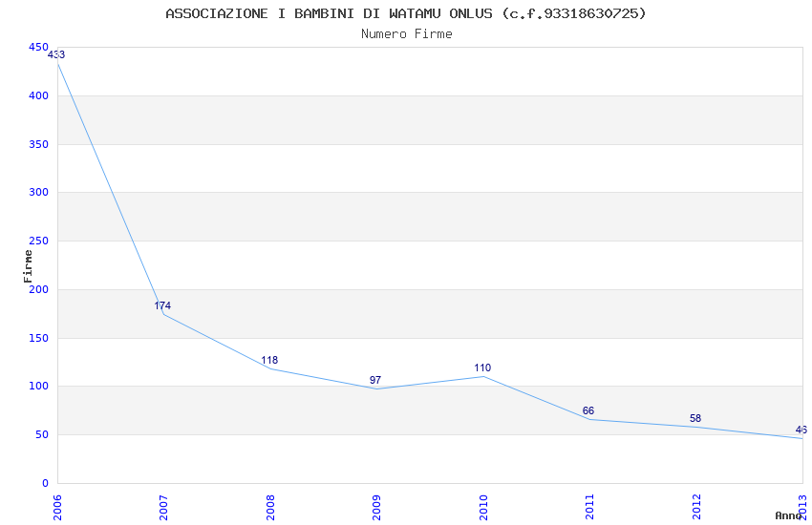The height and width of the screenshot is (525, 812).
Task: Click the y-axis value 100
Action: tap(38, 386)
